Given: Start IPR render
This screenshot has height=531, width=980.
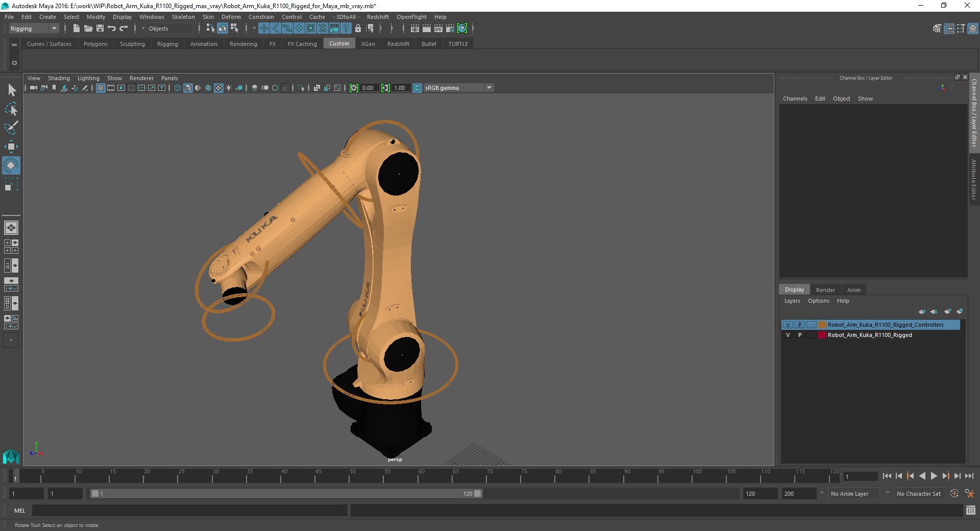Looking at the screenshot, I should click(x=438, y=29).
